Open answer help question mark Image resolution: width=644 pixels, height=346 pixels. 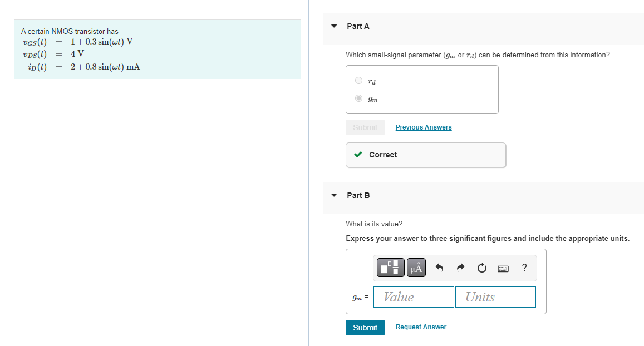point(524,268)
